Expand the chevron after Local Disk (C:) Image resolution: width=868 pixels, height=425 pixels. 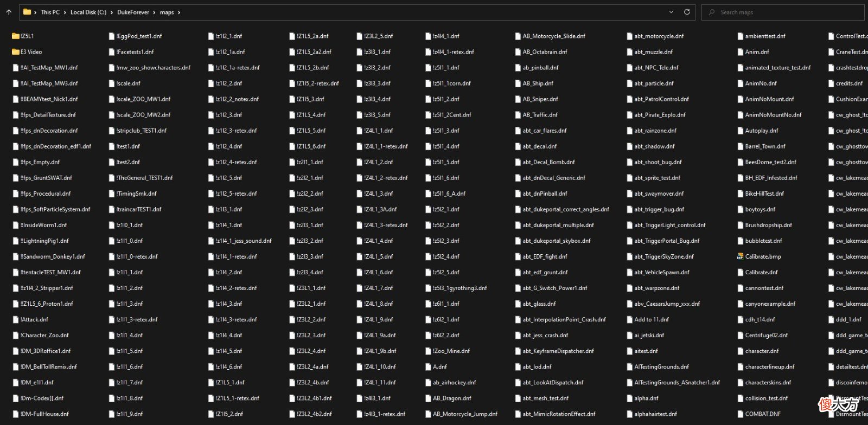pos(112,12)
